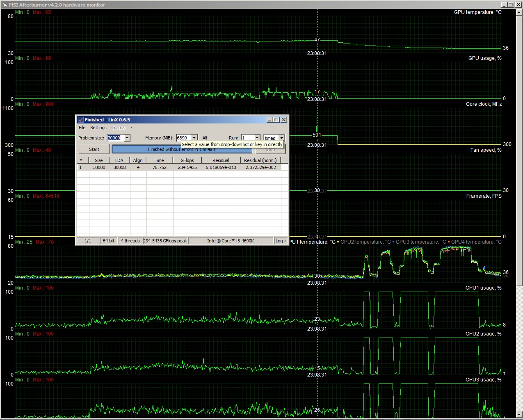Image resolution: width=523 pixels, height=420 pixels.
Task: Open the ? help menu
Action: point(131,128)
